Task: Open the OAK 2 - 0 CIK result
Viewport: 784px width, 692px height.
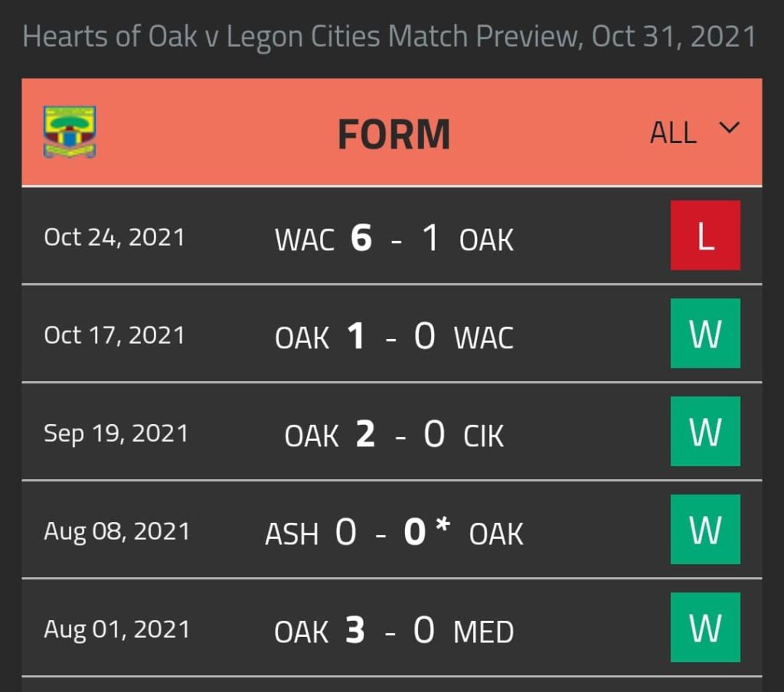Action: pyautogui.click(x=394, y=434)
